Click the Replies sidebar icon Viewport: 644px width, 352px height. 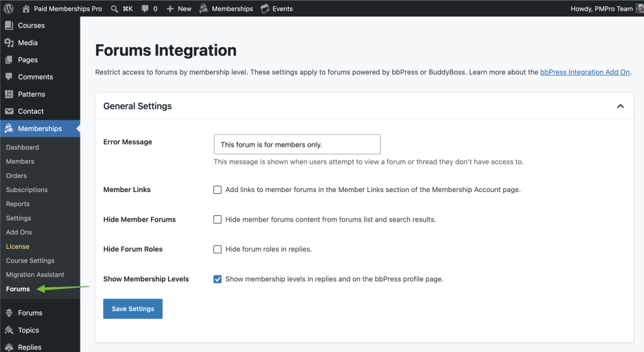[x=9, y=348]
